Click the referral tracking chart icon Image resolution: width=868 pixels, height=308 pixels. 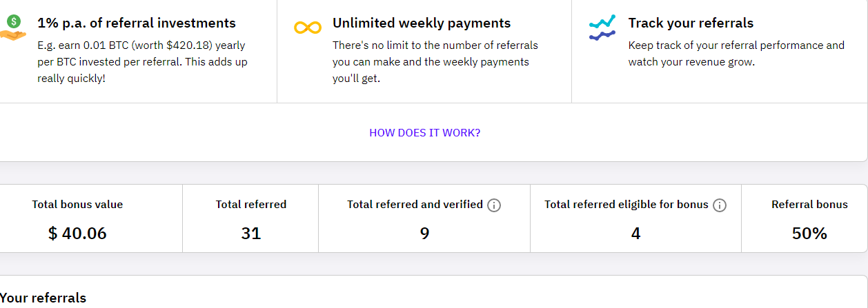(x=602, y=28)
